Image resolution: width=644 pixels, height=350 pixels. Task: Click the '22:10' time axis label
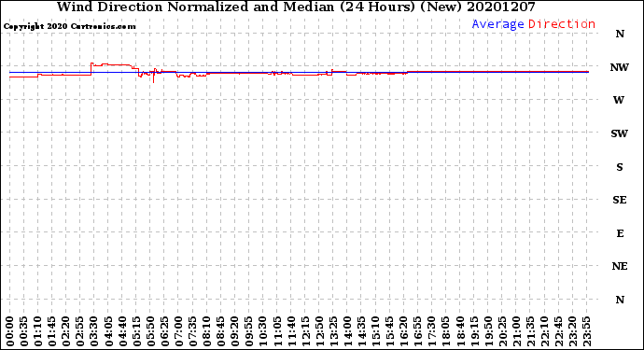(544, 332)
